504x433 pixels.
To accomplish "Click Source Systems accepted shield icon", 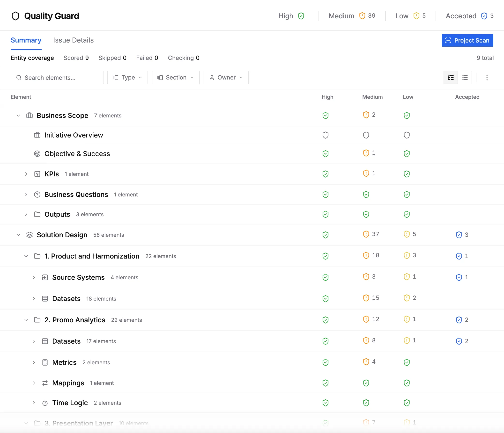I will 459,277.
